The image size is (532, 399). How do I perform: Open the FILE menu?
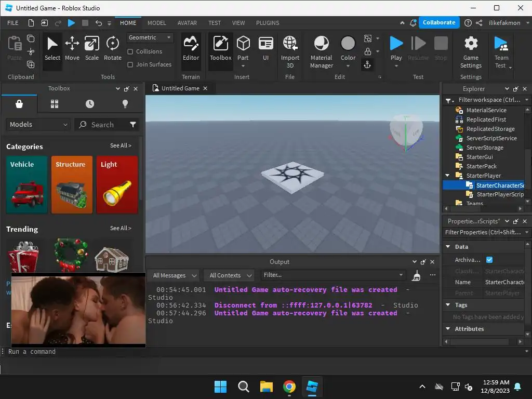click(x=13, y=23)
